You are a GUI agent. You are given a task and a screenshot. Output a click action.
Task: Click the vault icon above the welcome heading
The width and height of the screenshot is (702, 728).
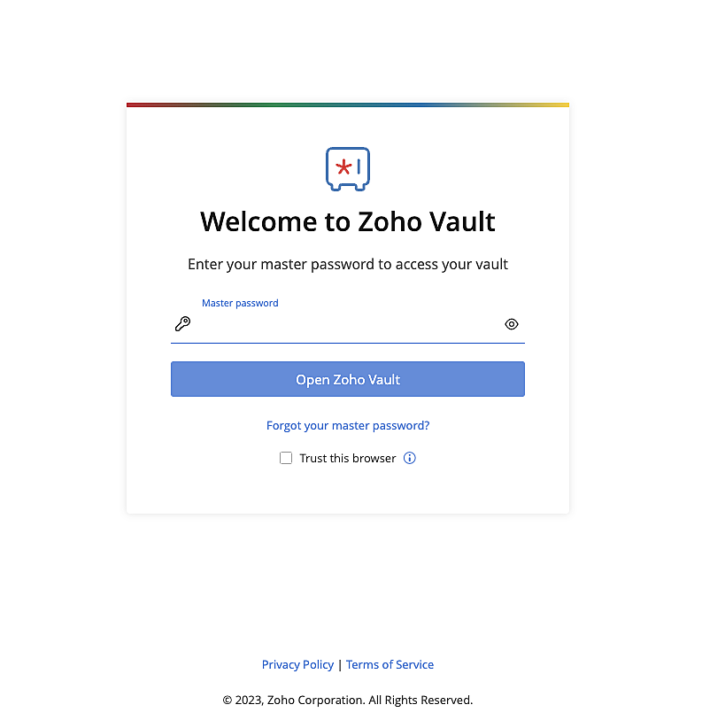point(348,167)
